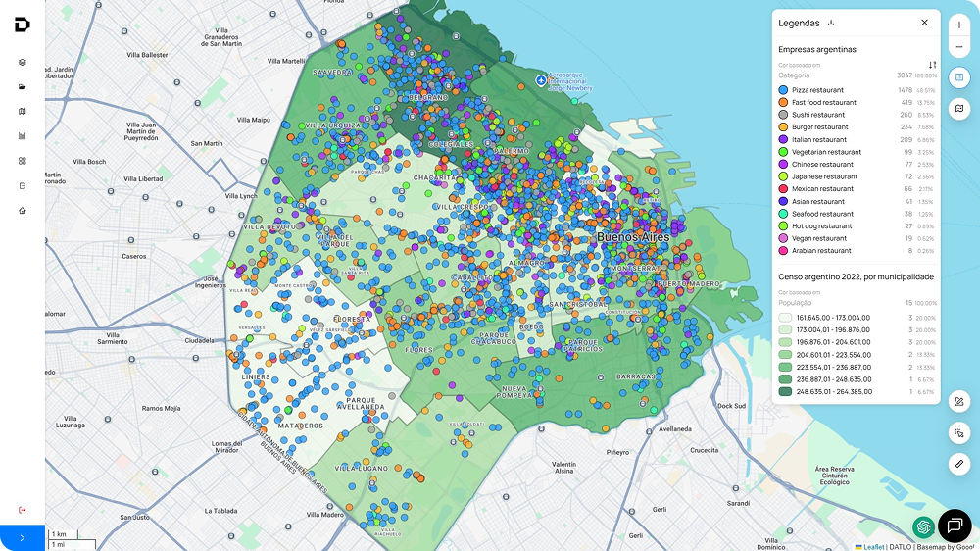Select the ruler measurement tool
This screenshot has width=980, height=551.
point(959,463)
